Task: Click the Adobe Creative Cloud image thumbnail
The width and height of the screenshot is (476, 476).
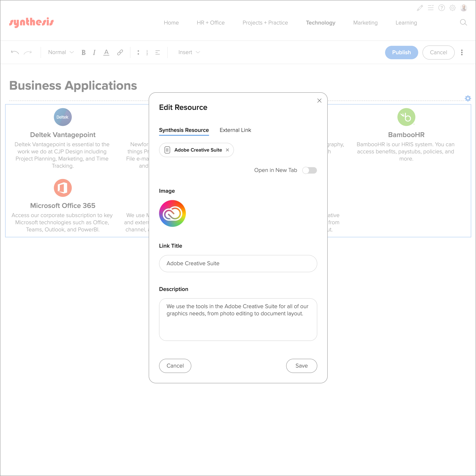Action: click(x=172, y=213)
